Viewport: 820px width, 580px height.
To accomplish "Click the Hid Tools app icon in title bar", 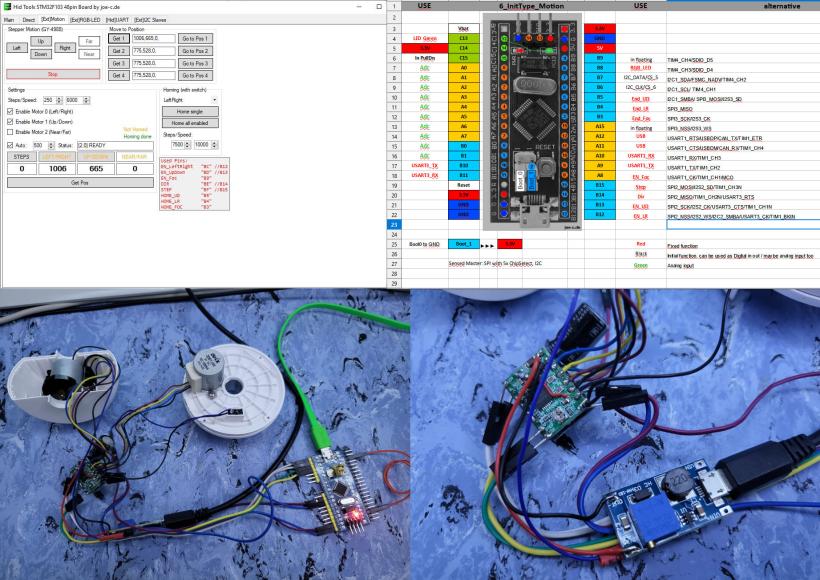I will point(7,7).
